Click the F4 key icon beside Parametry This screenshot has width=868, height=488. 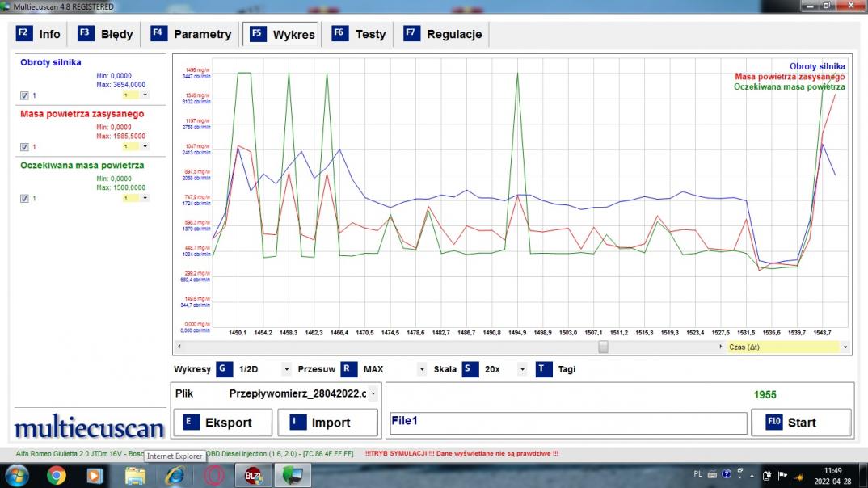pos(158,34)
